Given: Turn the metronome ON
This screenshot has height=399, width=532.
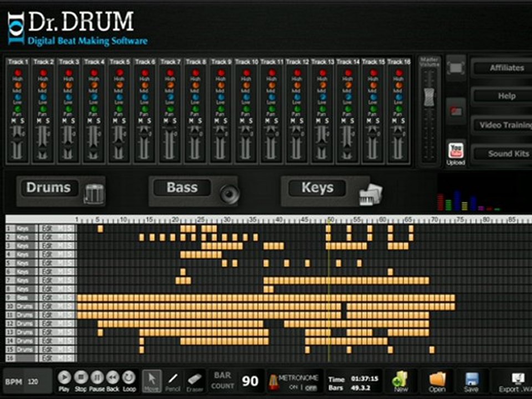Looking at the screenshot, I should [x=293, y=387].
